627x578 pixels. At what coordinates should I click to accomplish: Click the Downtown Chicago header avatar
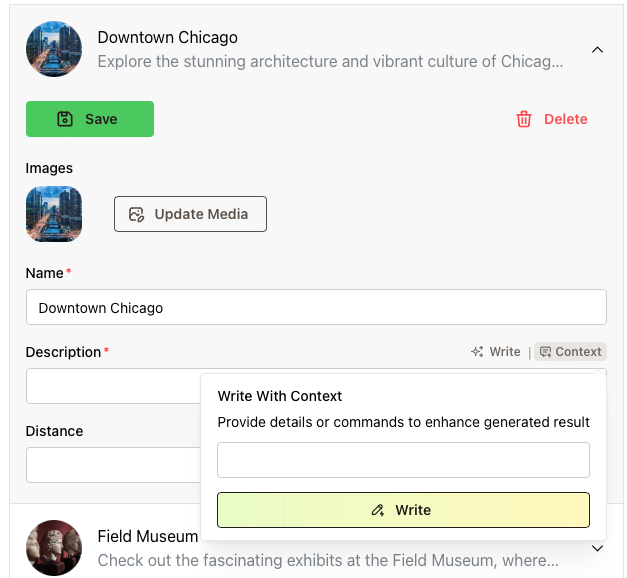coord(54,49)
